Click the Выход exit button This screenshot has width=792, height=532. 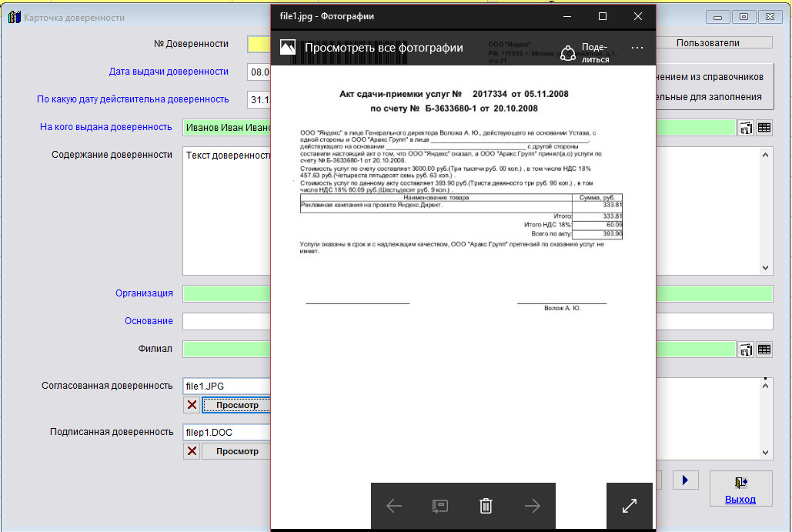pyautogui.click(x=740, y=489)
